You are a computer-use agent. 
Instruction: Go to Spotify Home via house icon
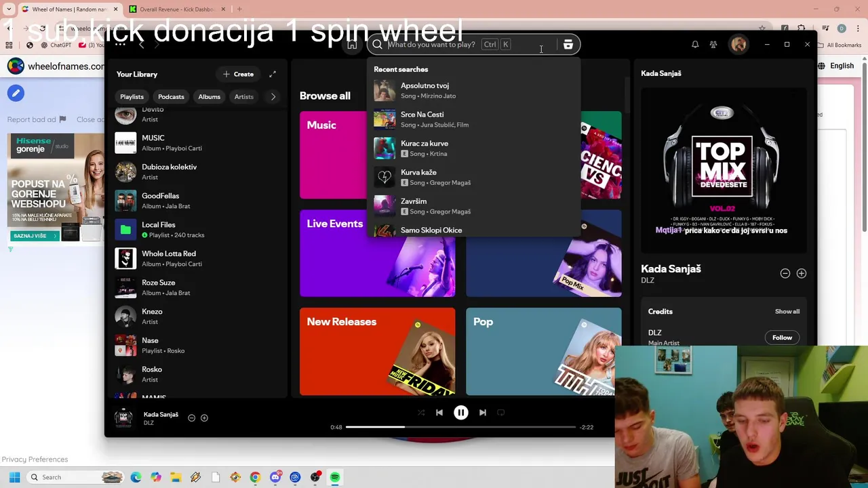coord(351,45)
